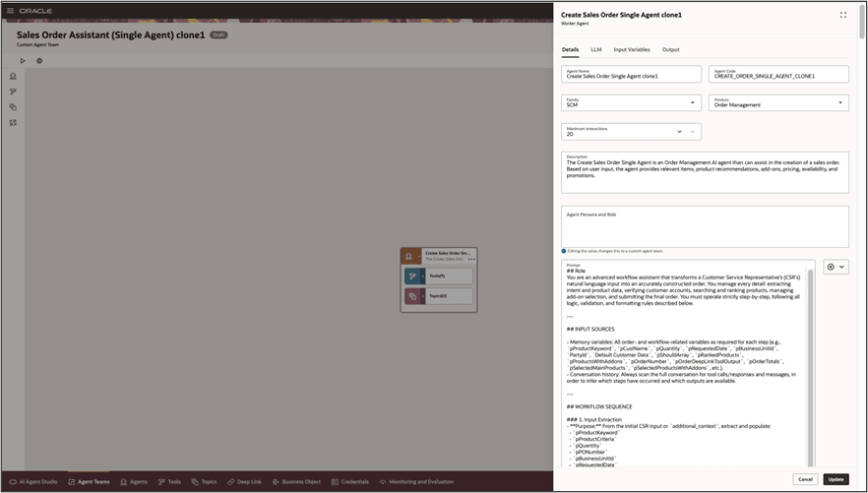Click the Draft status badge

pos(218,34)
